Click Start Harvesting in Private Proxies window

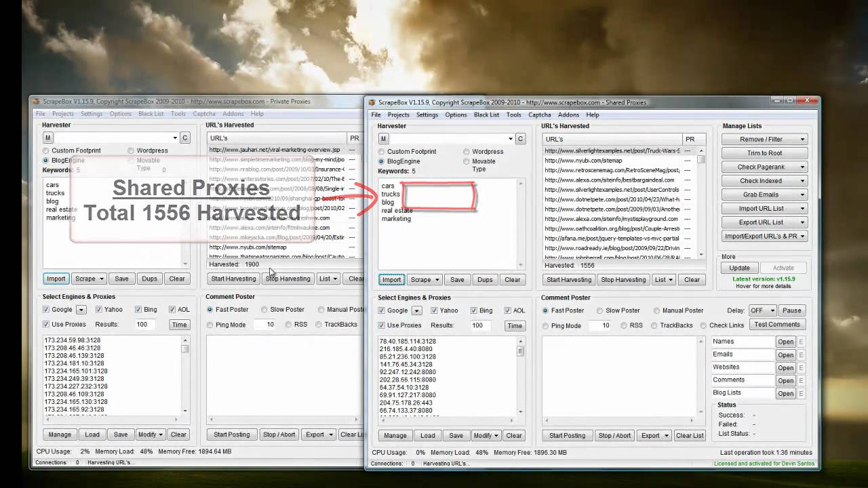click(233, 279)
